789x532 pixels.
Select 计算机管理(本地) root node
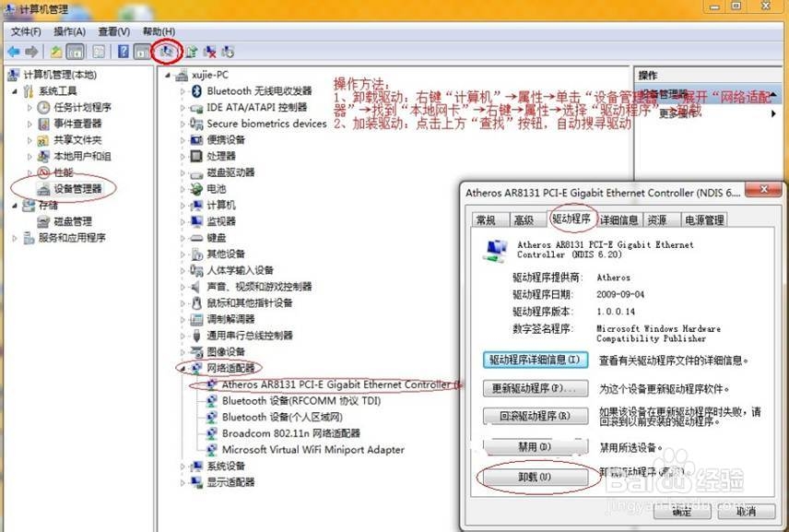point(60,75)
